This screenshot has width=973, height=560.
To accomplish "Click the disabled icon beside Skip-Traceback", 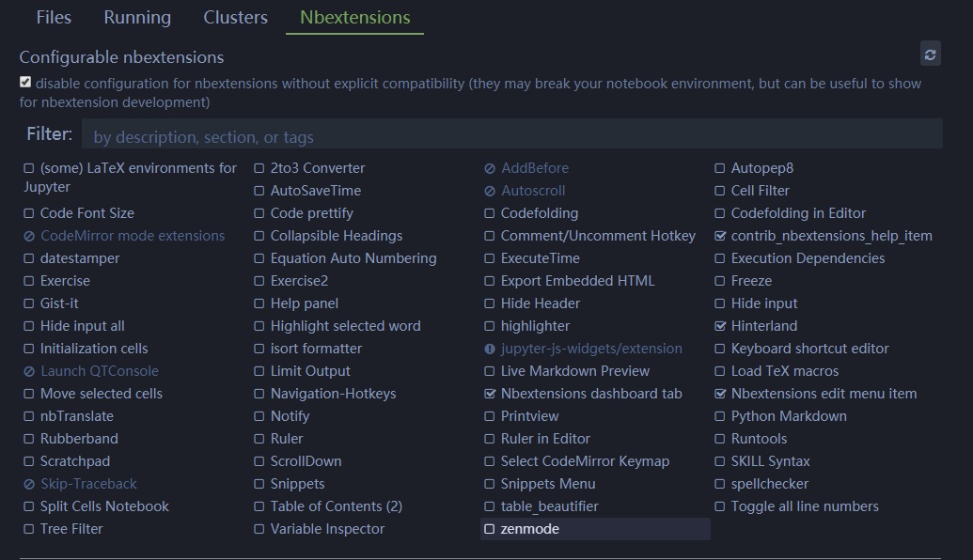I will [29, 484].
